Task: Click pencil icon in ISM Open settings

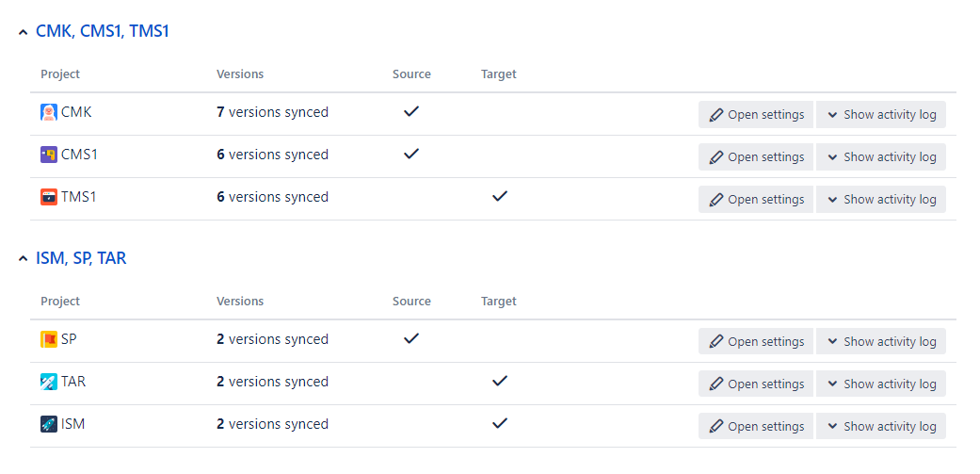Action: coord(716,427)
